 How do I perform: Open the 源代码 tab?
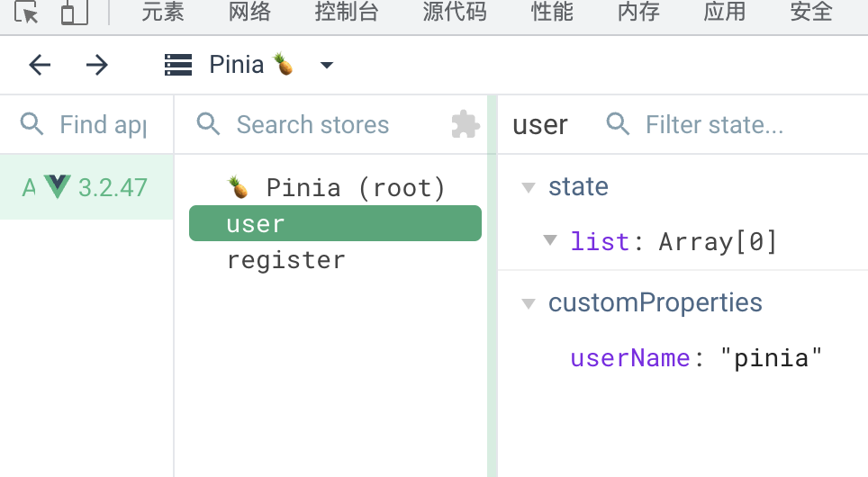[x=455, y=12]
